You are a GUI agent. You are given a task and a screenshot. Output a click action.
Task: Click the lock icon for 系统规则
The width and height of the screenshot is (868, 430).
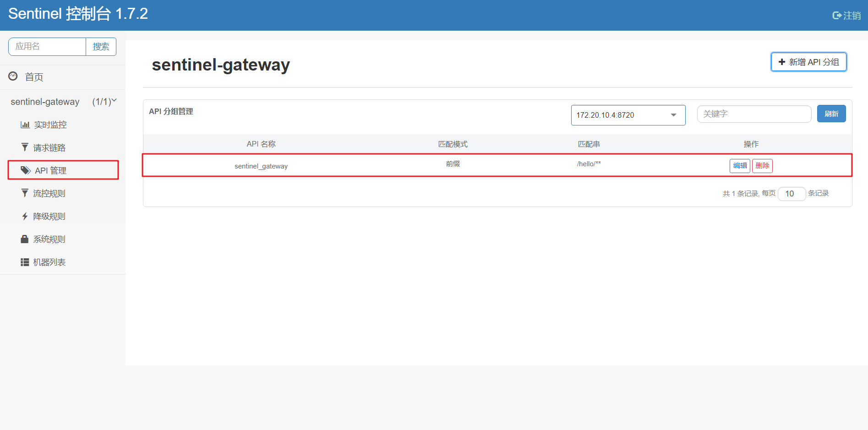25,239
